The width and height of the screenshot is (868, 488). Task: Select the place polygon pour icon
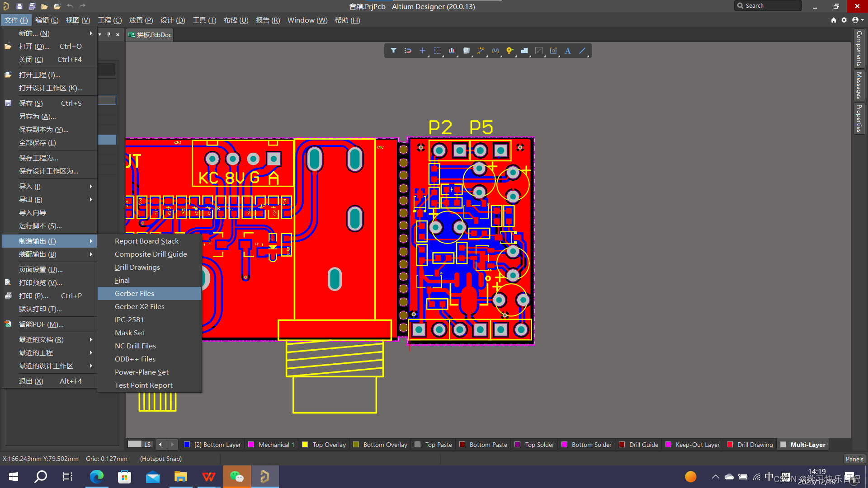(x=524, y=51)
